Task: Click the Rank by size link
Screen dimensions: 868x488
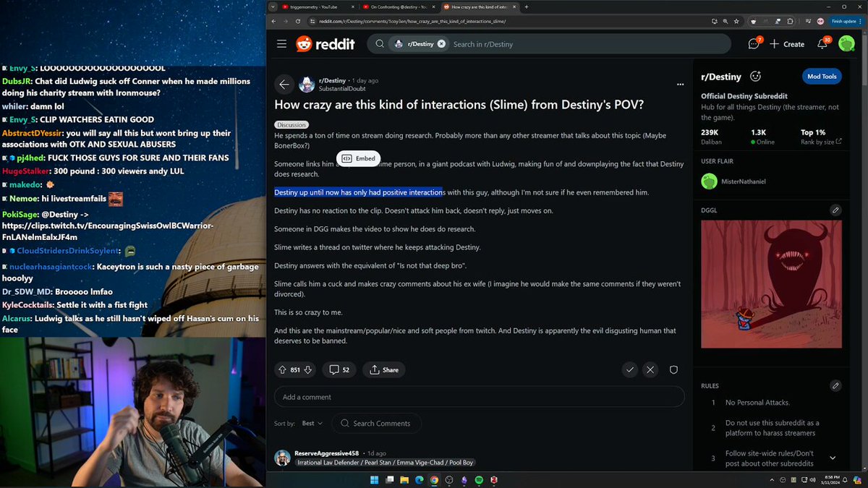Action: (x=821, y=142)
